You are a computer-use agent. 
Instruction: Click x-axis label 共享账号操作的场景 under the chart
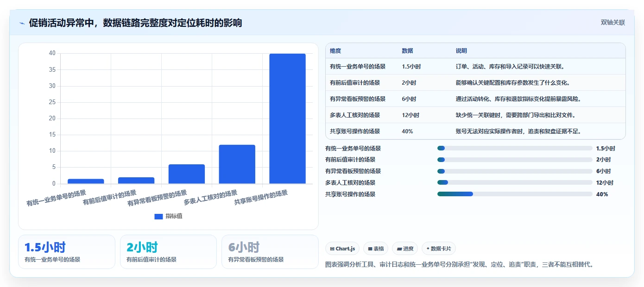[261, 198]
